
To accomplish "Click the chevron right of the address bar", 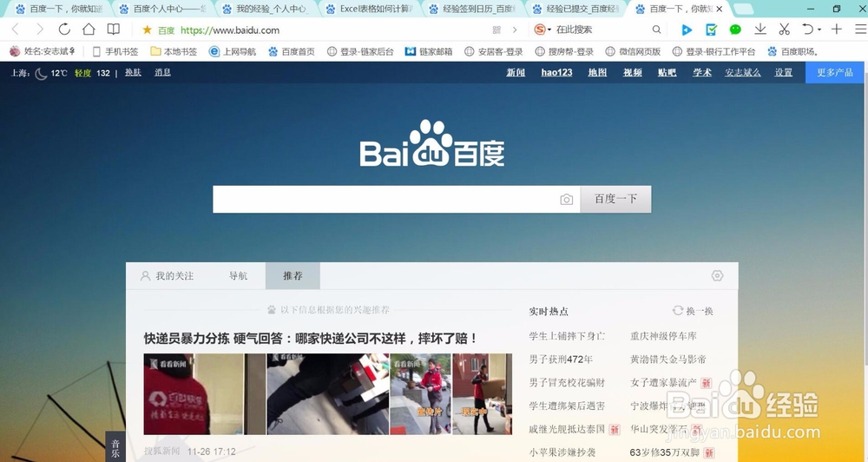I will tap(515, 30).
